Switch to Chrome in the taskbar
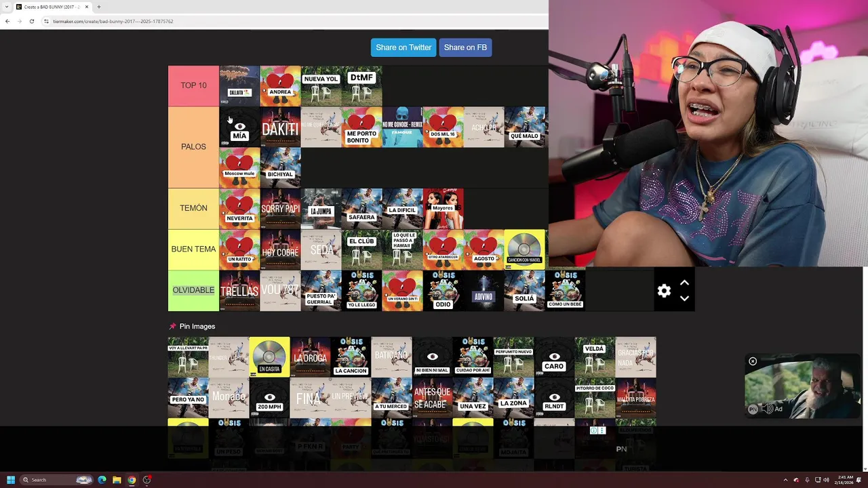This screenshot has width=868, height=488. tap(132, 480)
